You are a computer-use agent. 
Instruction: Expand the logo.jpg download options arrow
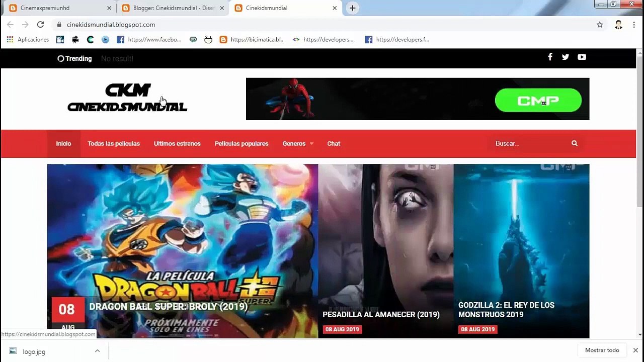point(97,351)
